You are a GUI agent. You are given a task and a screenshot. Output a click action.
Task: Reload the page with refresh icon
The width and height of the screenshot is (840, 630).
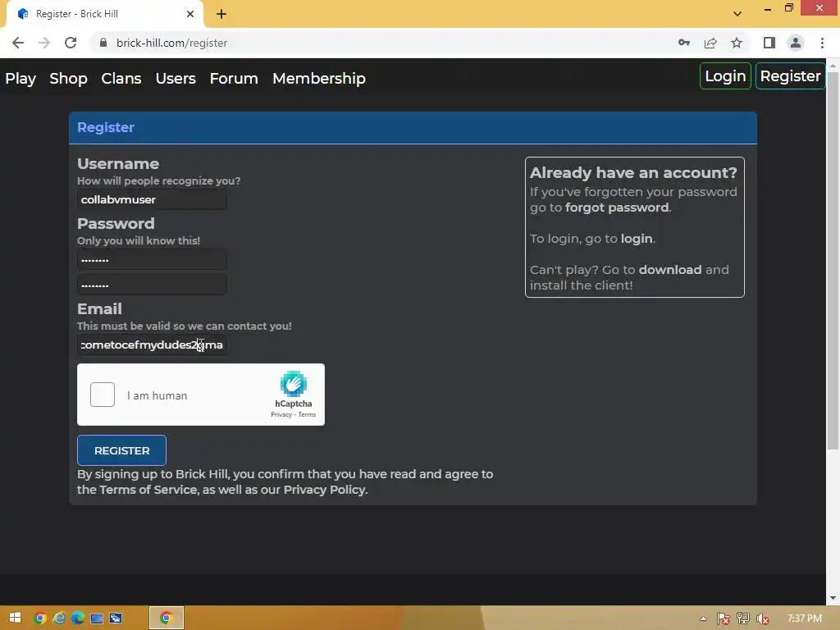[71, 43]
